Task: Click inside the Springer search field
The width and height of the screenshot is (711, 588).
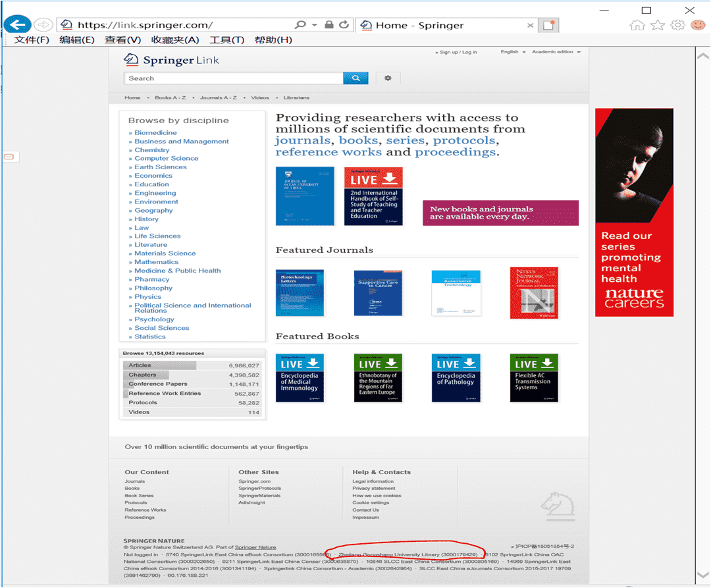Action: tap(233, 78)
